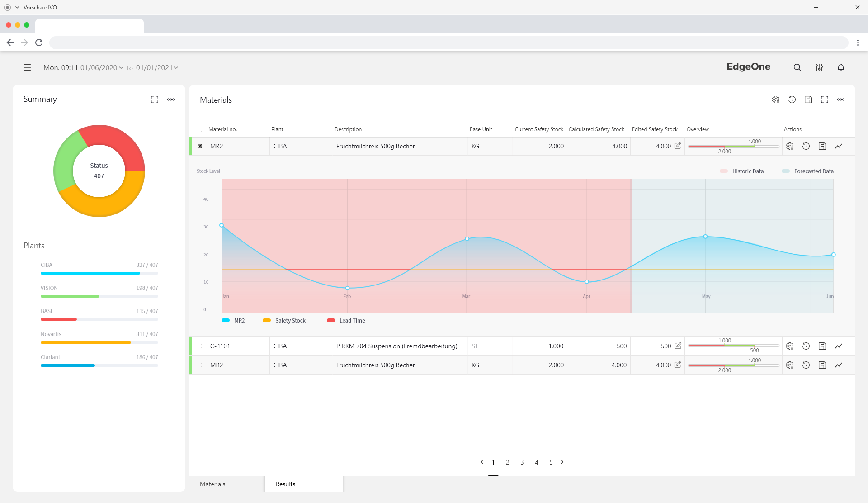Expand Summary panel to fullscreen
Screen dimensions: 868x503
[x=155, y=100]
